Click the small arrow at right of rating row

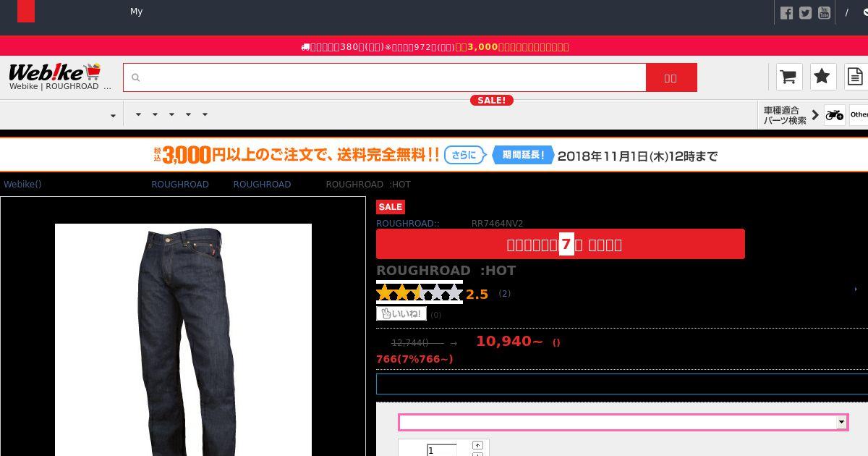pos(856,290)
